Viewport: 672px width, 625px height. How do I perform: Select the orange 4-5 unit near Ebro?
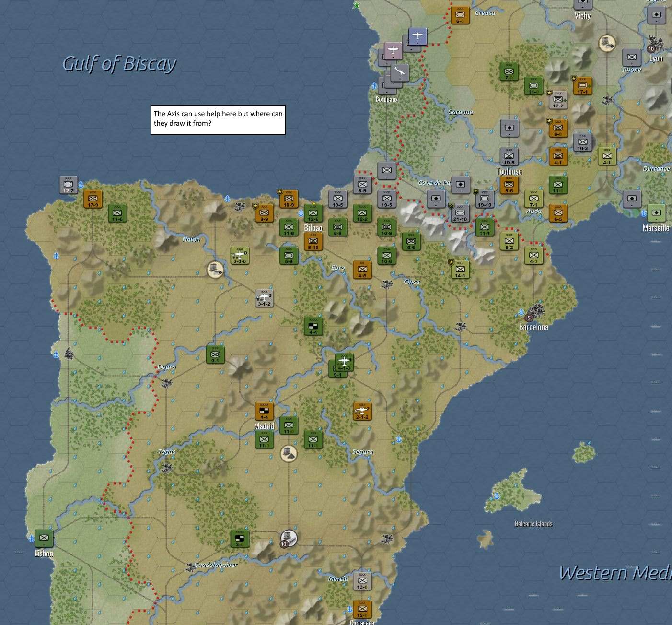(362, 270)
